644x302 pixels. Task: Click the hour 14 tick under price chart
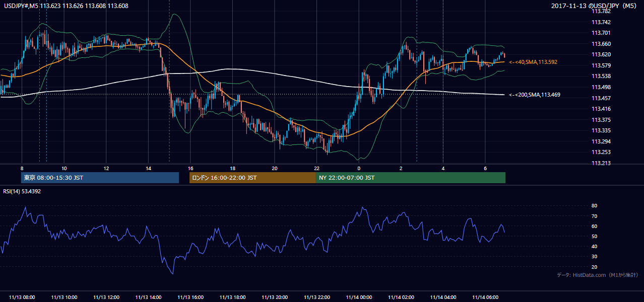tap(148, 168)
